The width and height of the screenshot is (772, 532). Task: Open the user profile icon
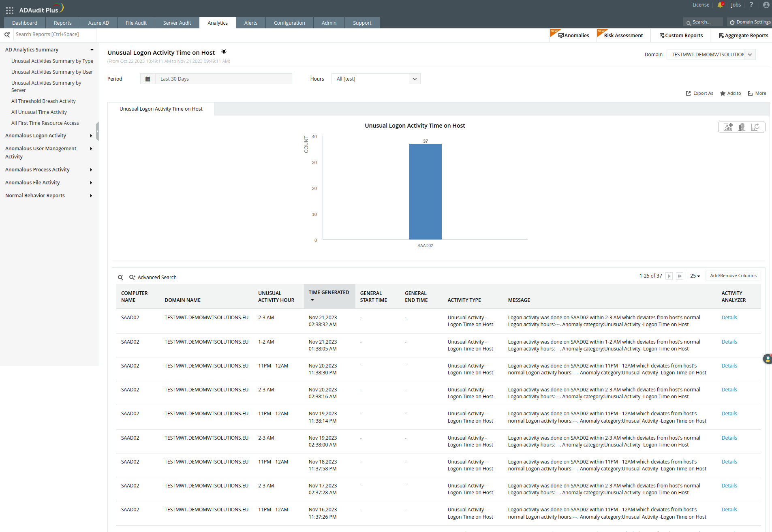[766, 5]
